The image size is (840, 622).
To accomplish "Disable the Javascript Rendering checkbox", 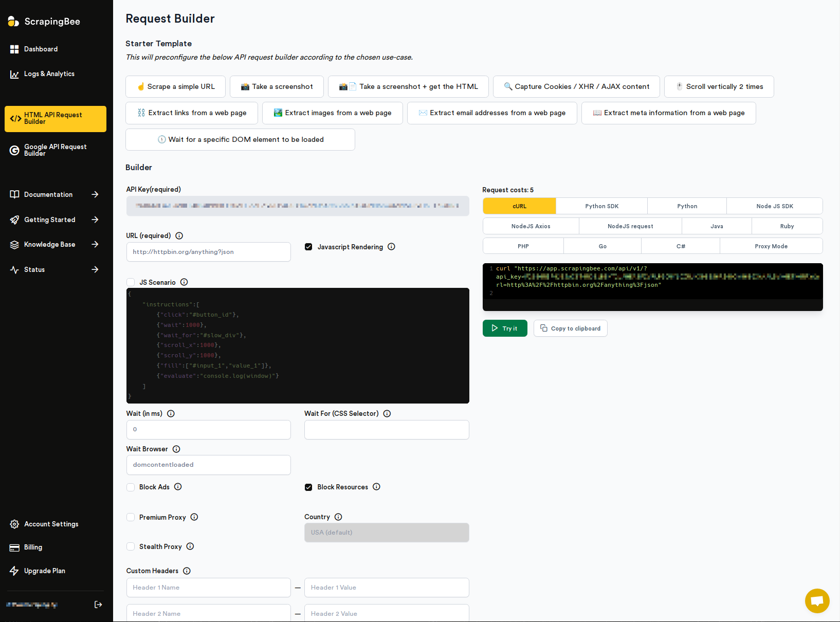I will pos(308,247).
